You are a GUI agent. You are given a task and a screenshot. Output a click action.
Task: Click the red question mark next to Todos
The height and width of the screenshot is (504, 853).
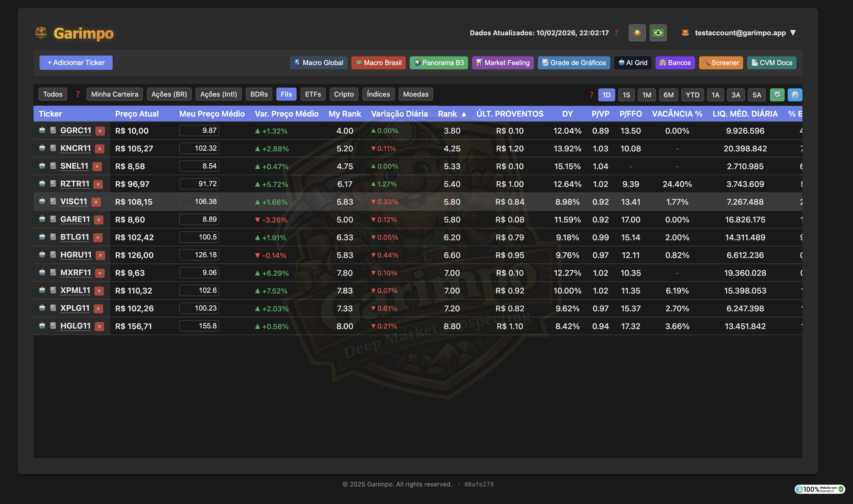tap(78, 94)
